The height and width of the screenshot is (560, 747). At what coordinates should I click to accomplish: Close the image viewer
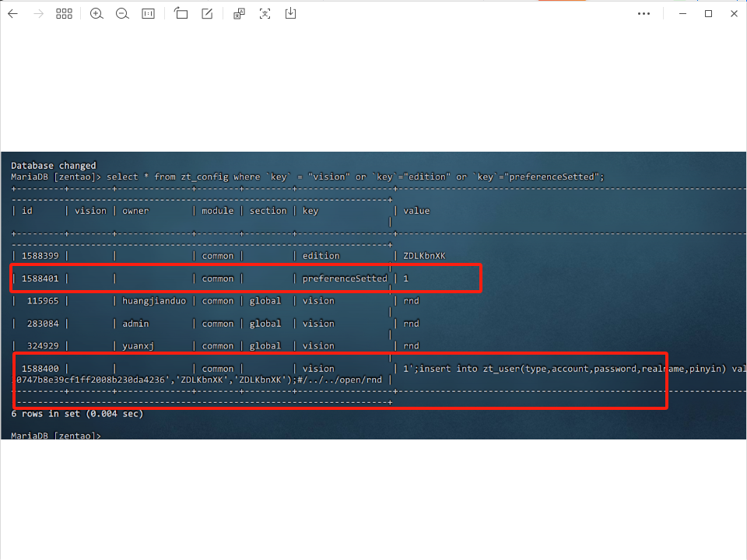click(735, 13)
